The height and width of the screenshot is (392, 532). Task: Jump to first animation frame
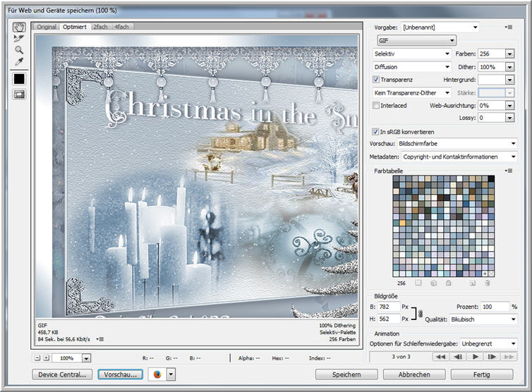pos(440,357)
